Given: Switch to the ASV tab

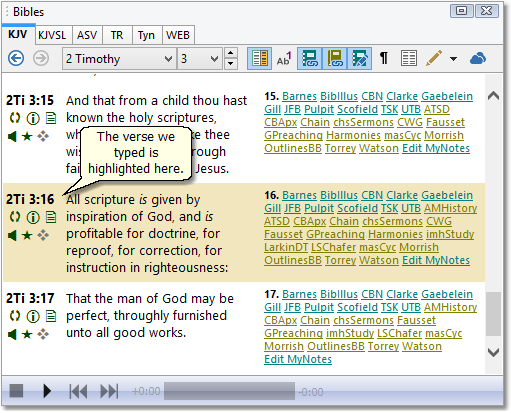Looking at the screenshot, I should point(87,35).
